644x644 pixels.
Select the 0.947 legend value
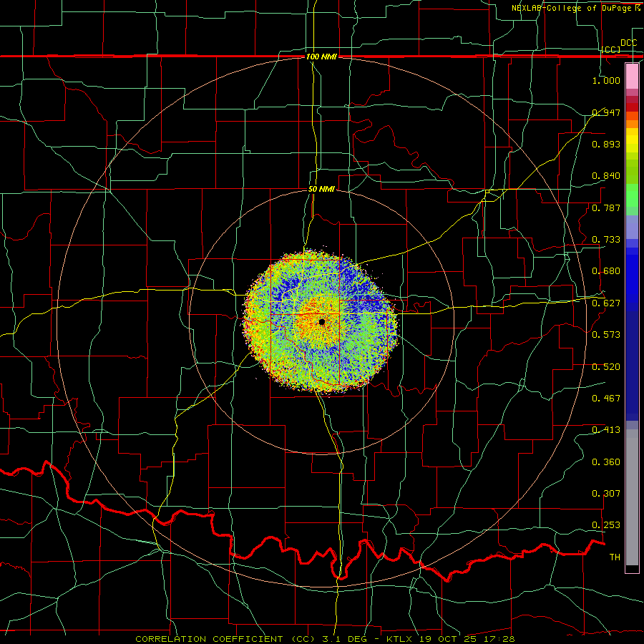click(x=606, y=112)
